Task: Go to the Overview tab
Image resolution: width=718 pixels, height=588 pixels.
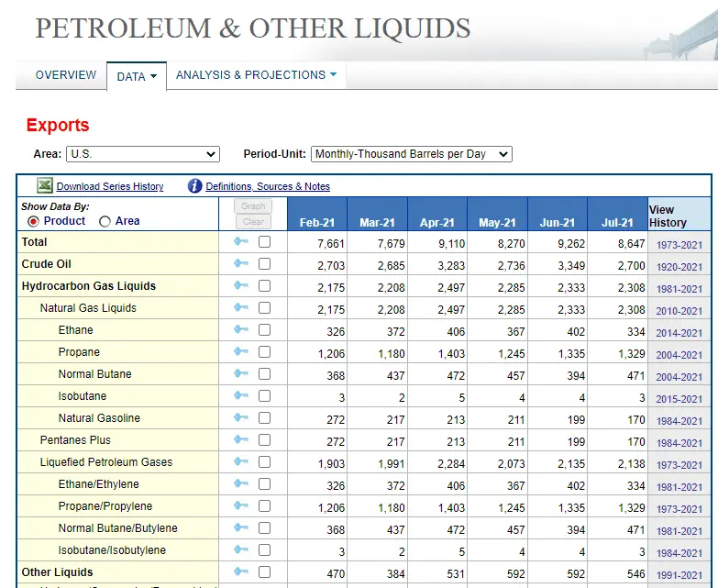Action: [66, 74]
